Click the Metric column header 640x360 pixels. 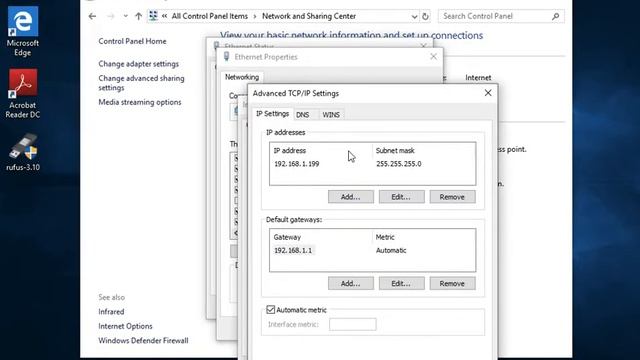pyautogui.click(x=385, y=237)
